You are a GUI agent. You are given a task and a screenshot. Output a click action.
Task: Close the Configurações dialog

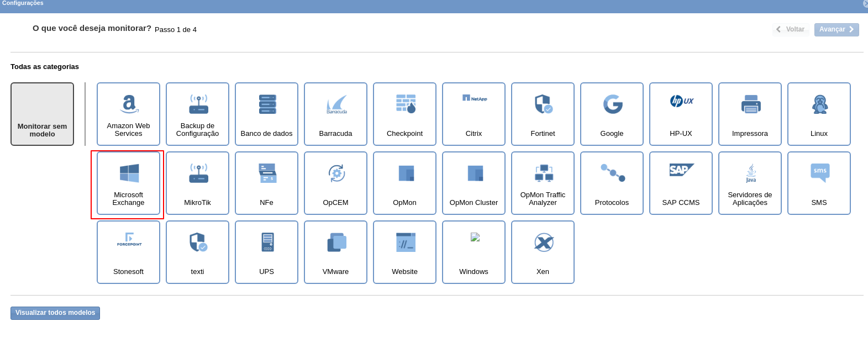coord(865,3)
